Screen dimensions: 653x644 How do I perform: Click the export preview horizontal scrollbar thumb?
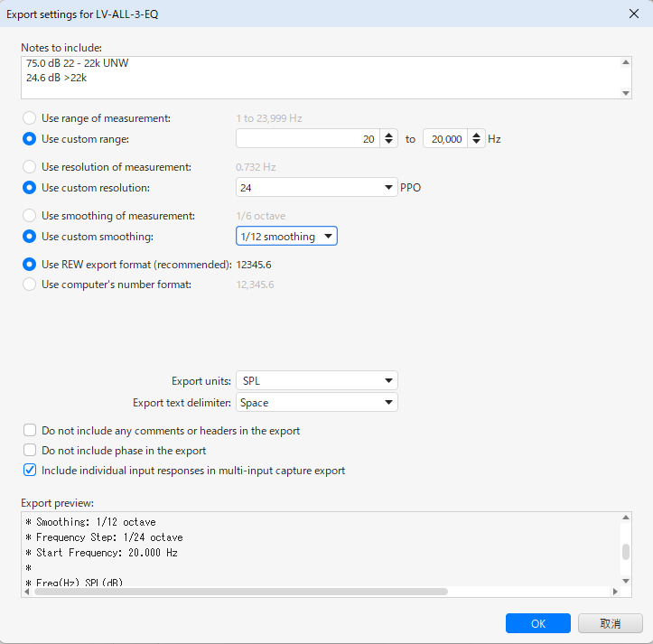(241, 592)
